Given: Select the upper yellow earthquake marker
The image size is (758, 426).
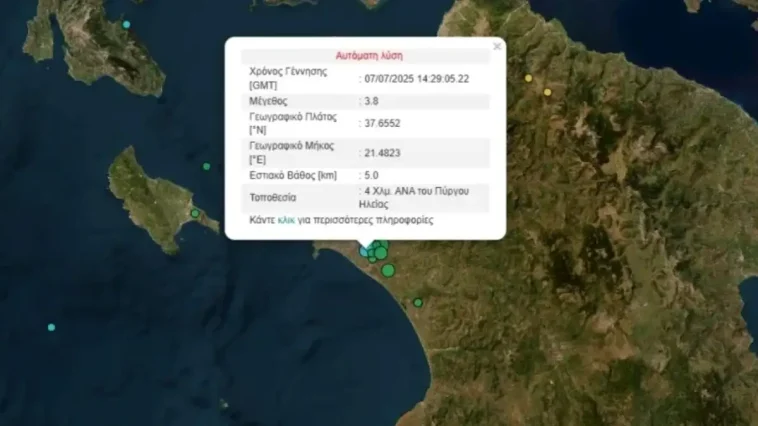Looking at the screenshot, I should 529,78.
